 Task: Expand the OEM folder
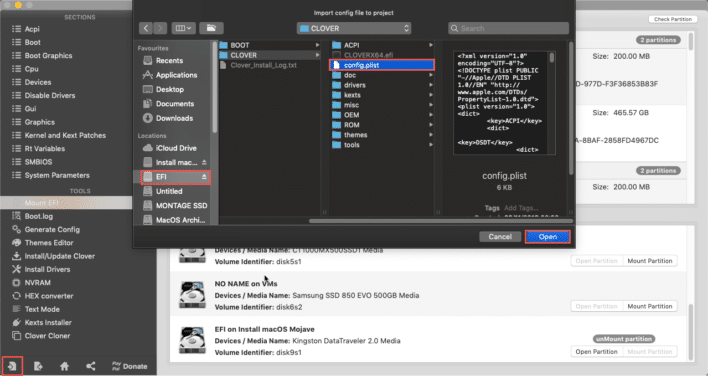[431, 115]
